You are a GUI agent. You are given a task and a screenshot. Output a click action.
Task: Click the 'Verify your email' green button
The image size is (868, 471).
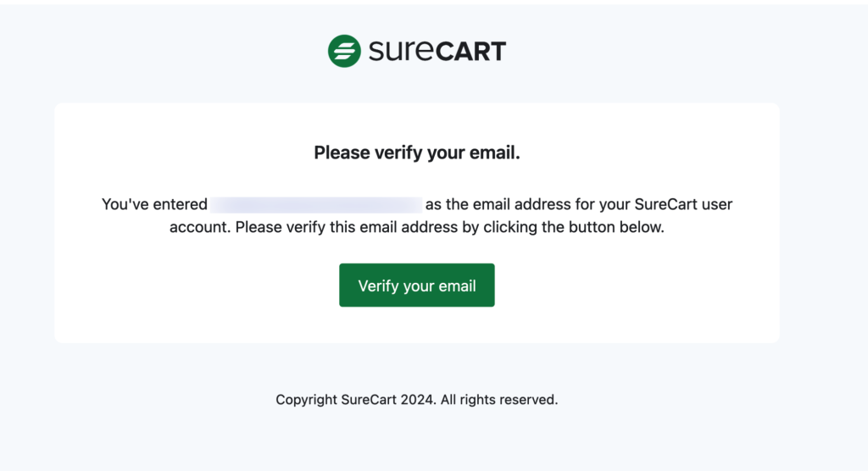(417, 285)
